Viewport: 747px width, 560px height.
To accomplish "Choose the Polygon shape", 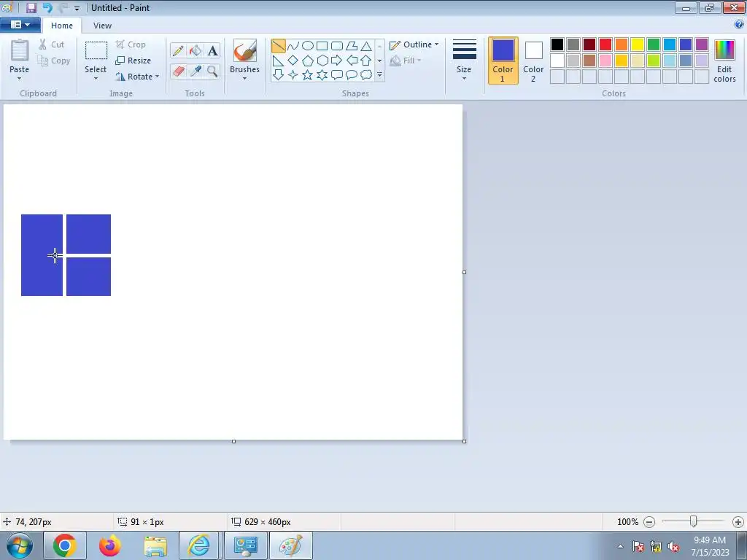I will [x=352, y=46].
